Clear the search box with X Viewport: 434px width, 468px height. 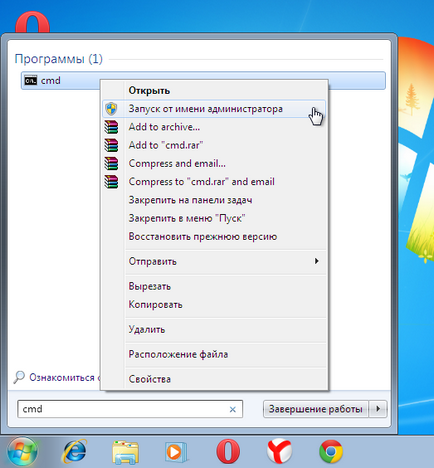click(233, 409)
